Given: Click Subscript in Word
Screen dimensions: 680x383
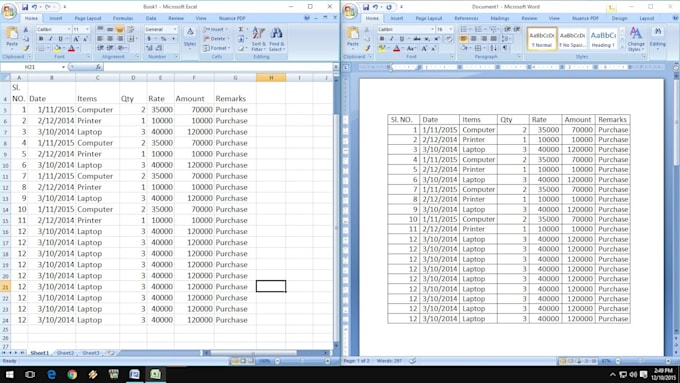Looking at the screenshot, I should [x=427, y=39].
